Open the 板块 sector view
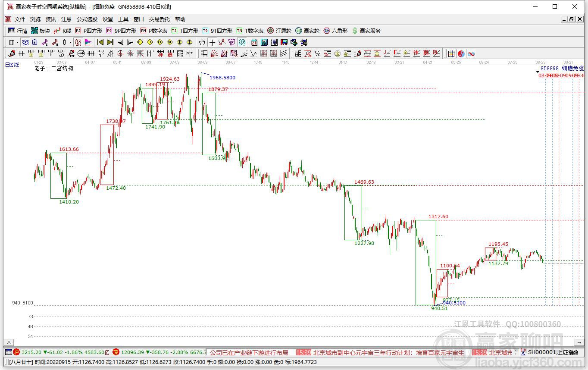The image size is (588, 370). pyautogui.click(x=41, y=31)
